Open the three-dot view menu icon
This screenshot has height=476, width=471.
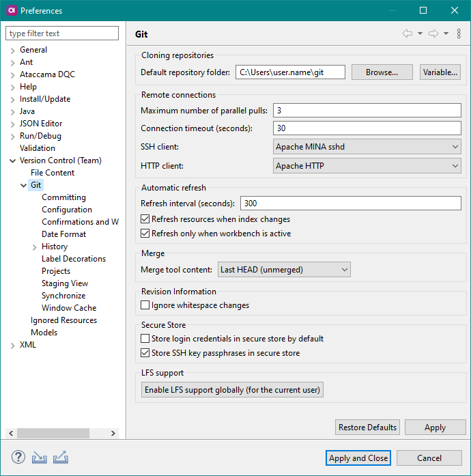pos(459,33)
